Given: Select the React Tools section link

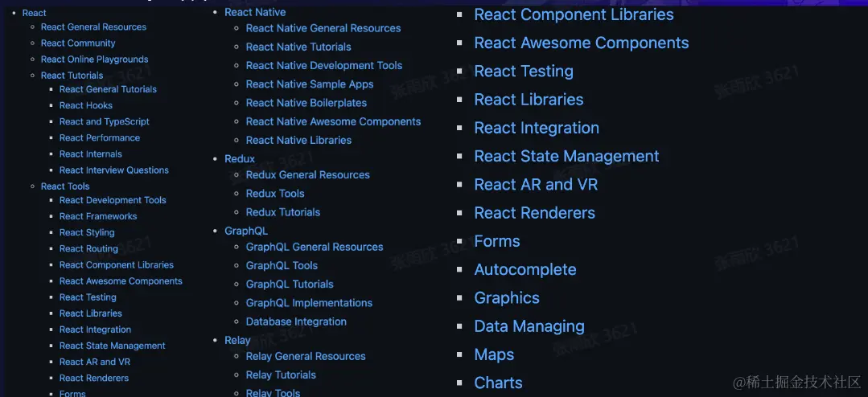Looking at the screenshot, I should coord(65,186).
